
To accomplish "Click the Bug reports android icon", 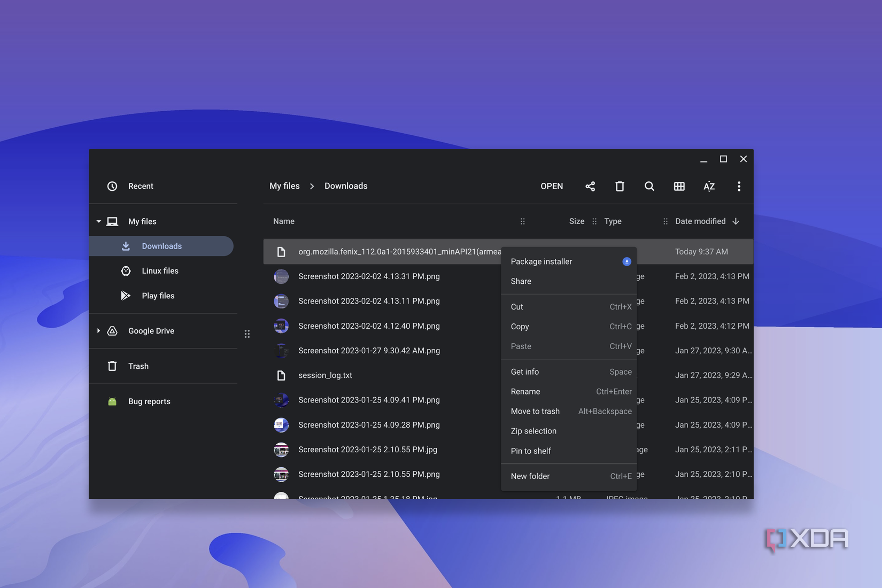I will 112,401.
